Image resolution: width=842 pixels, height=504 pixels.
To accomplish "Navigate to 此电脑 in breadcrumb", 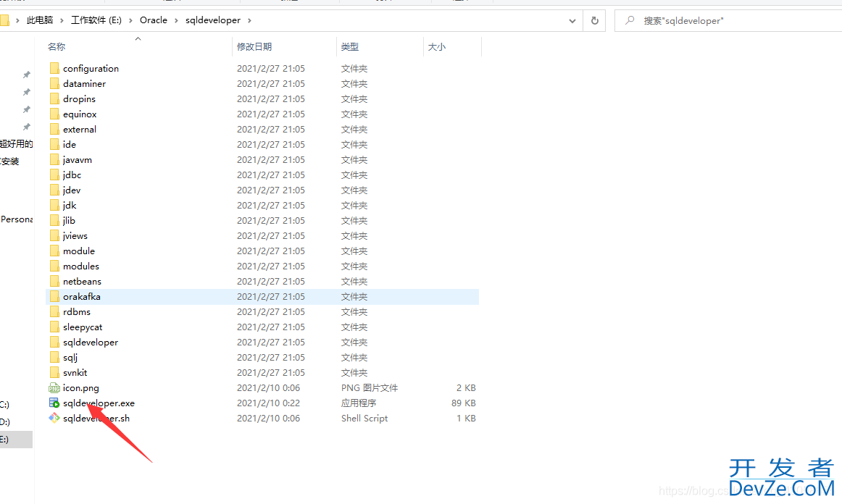I will 40,20.
